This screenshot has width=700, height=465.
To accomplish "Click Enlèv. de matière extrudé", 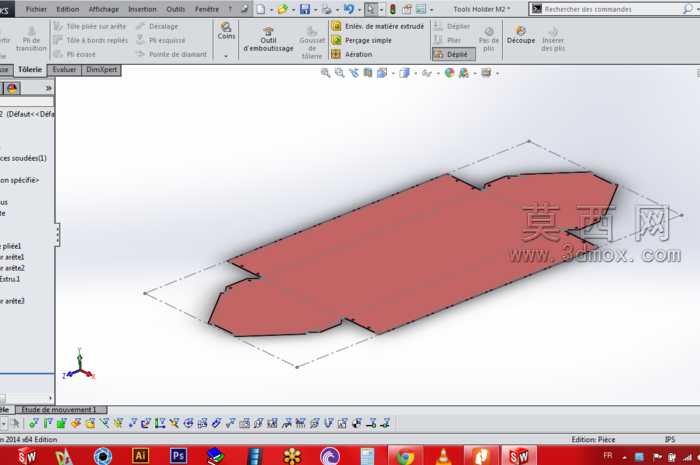I will coord(378,27).
